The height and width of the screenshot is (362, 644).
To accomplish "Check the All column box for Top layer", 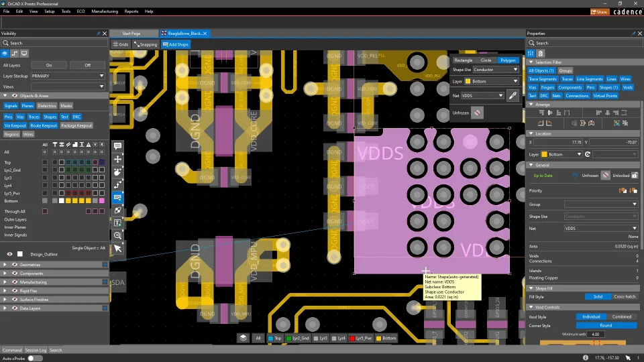I will pos(45,162).
